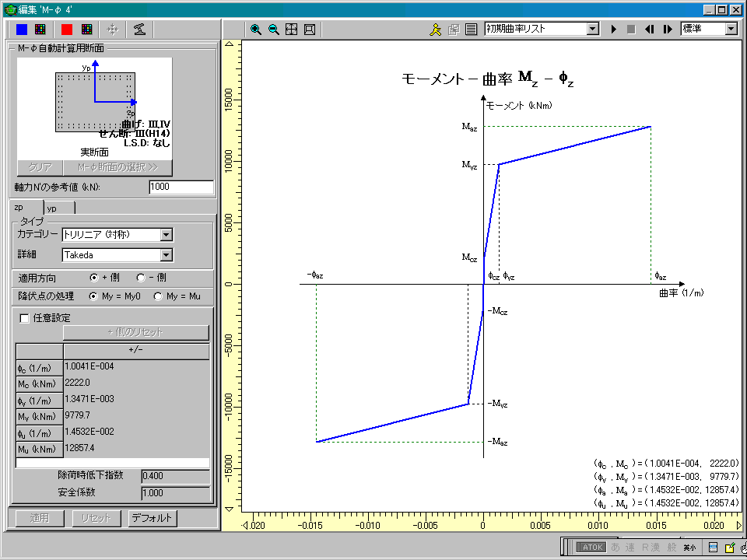Click the デフォルト button

click(153, 518)
